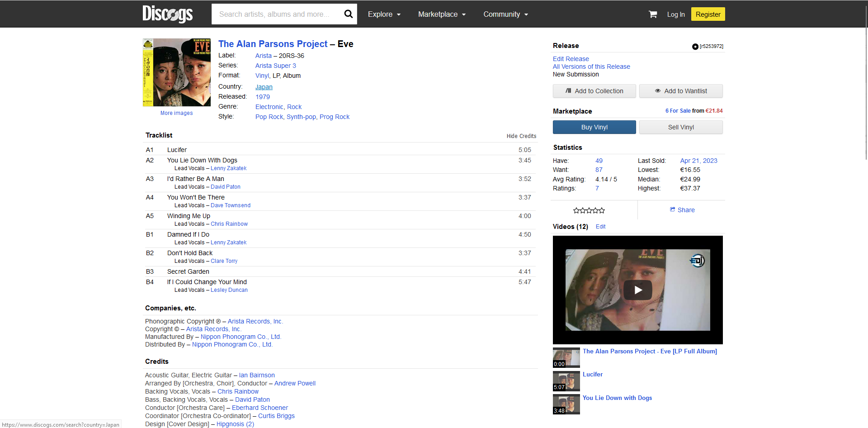Click the Sell Vinyl button
This screenshot has width=868, height=428.
click(681, 127)
